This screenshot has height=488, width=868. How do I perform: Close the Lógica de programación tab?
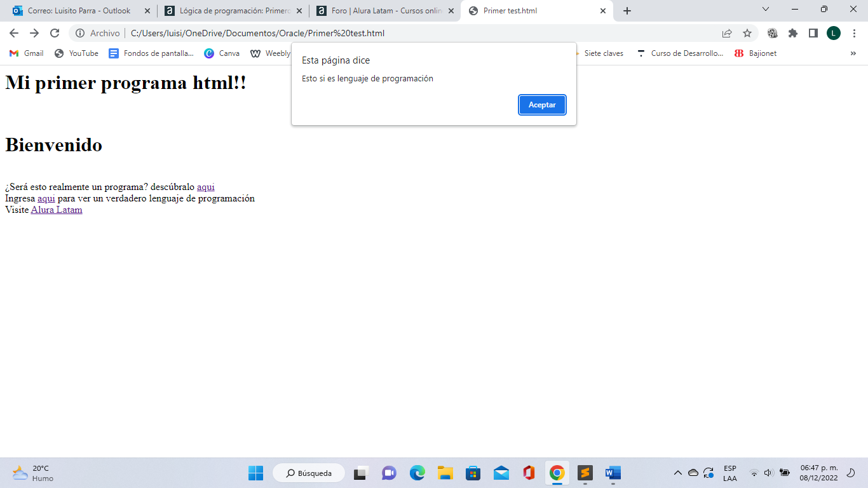click(x=299, y=11)
